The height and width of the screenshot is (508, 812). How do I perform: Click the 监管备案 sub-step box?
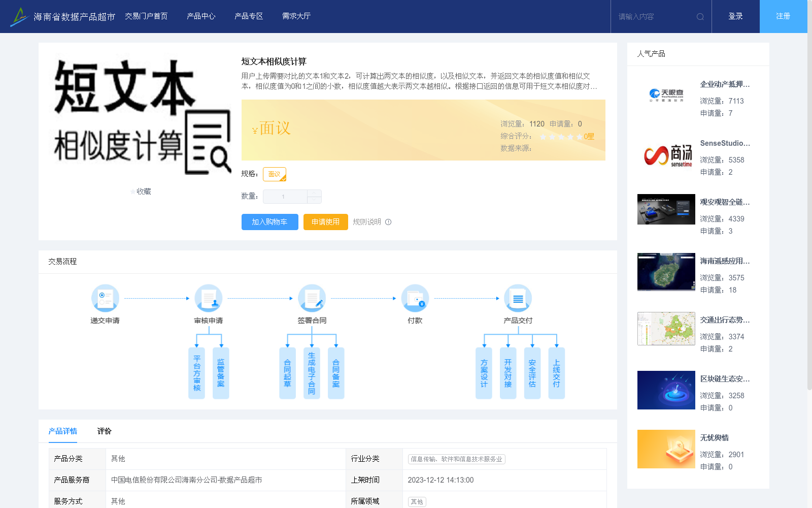click(221, 373)
